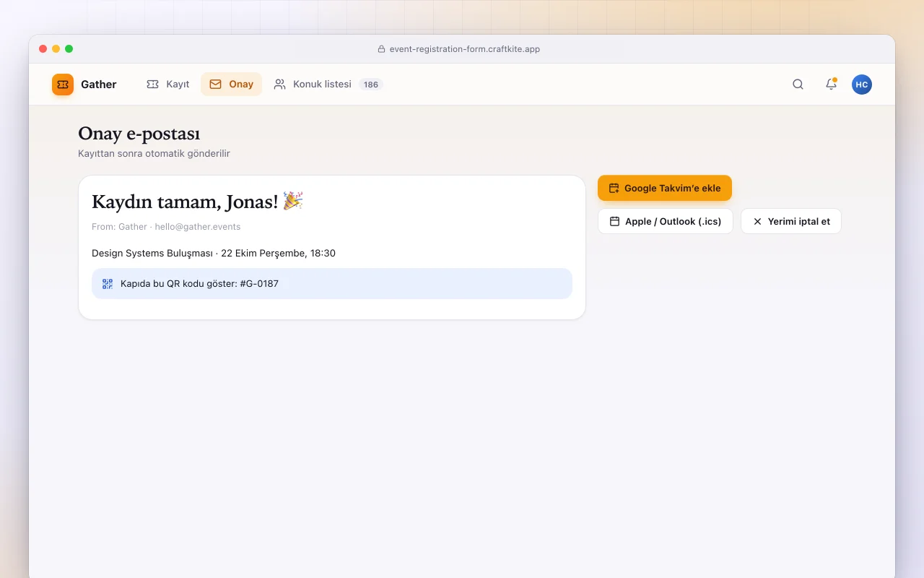Open the search magnifier icon

798,85
